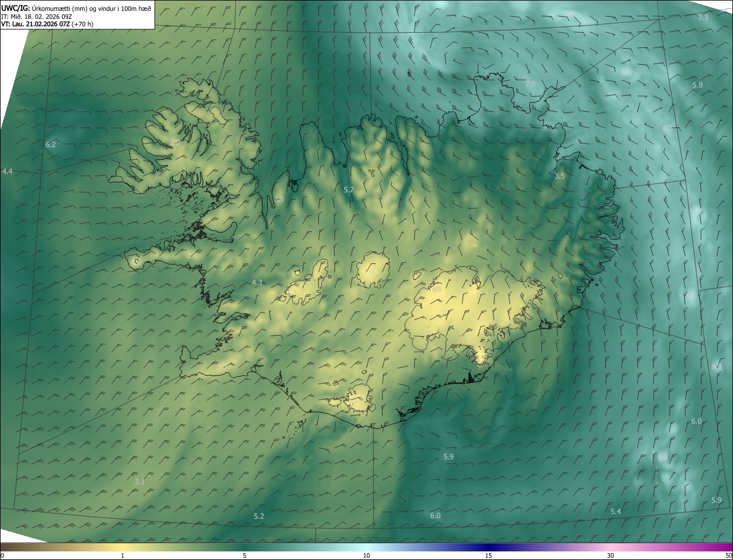Click the map value label 5.4
The image size is (733, 560).
tap(616, 511)
